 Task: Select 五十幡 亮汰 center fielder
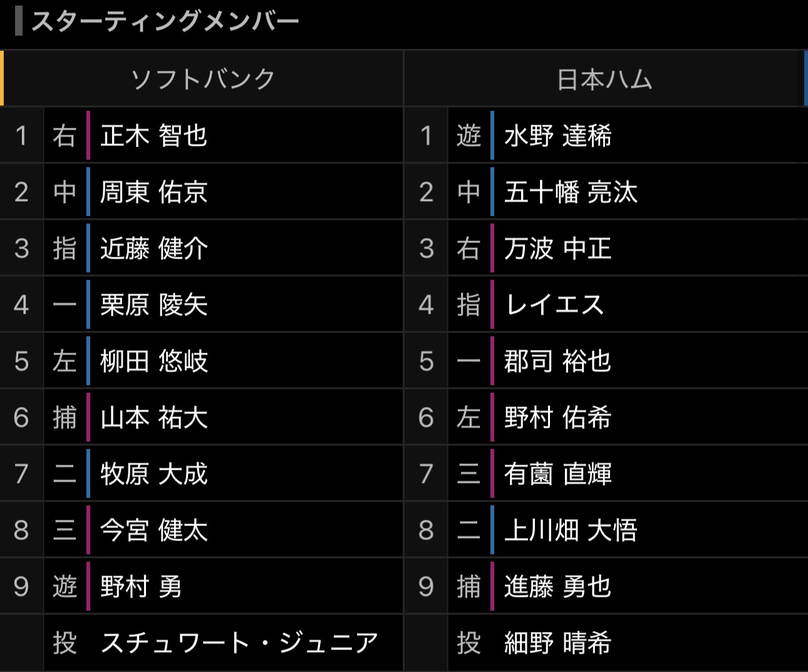point(571,192)
